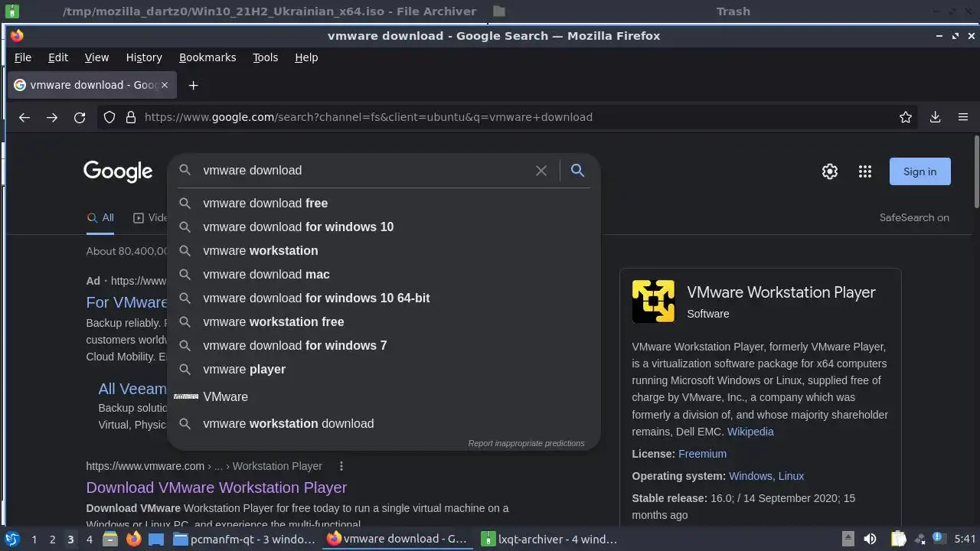Open the Firefox hamburger application menu
The height and width of the screenshot is (551, 980).
tap(963, 117)
